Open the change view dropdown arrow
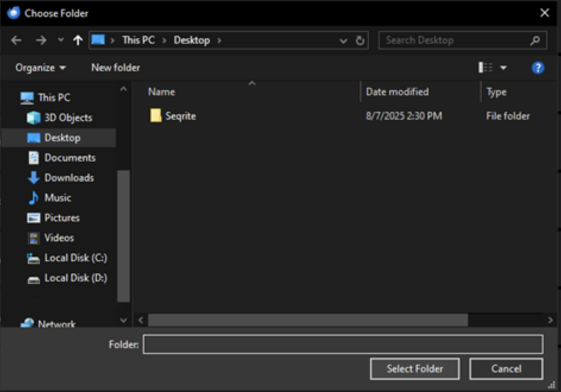Screen dimensions: 561x392 point(502,68)
